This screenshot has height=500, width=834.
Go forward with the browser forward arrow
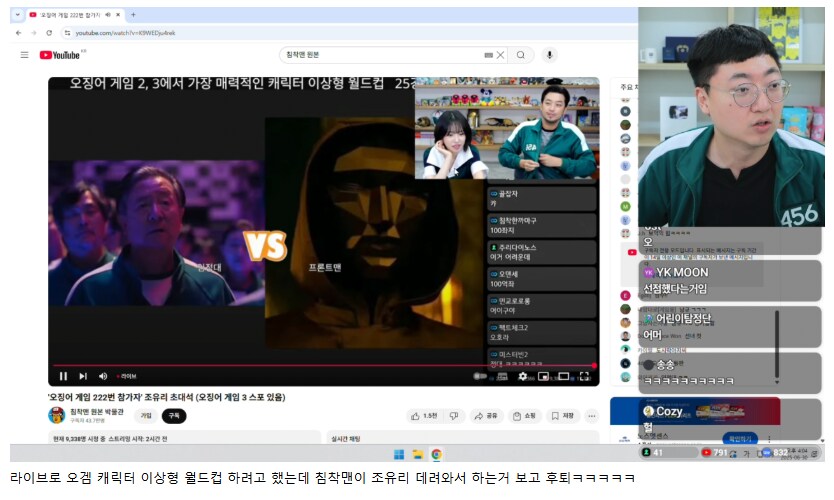pos(34,33)
